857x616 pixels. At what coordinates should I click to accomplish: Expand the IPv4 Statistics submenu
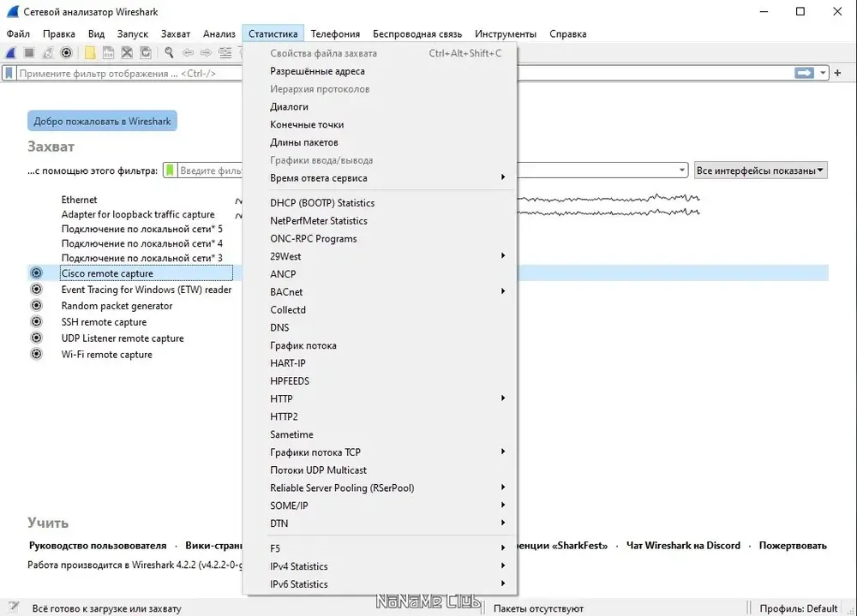click(380, 566)
